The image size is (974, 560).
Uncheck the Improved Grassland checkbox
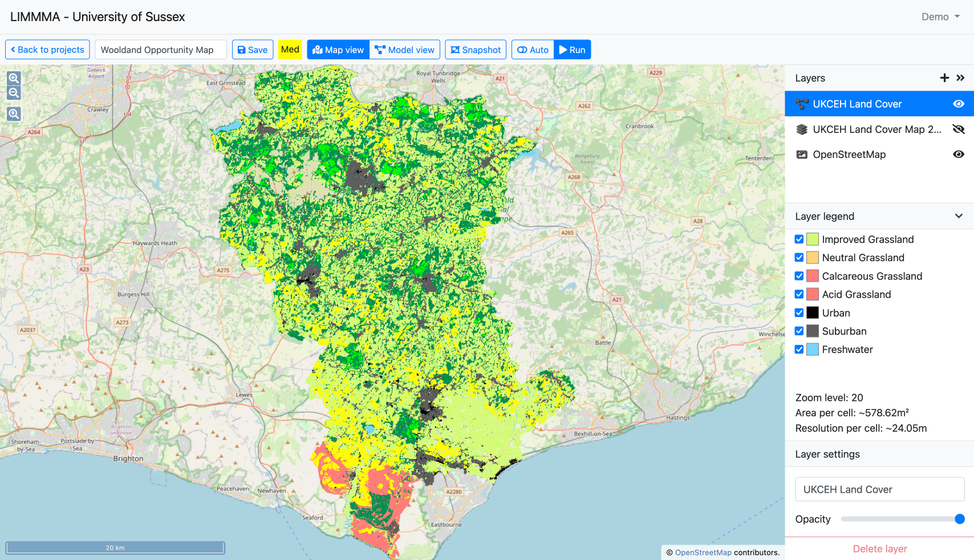(799, 240)
